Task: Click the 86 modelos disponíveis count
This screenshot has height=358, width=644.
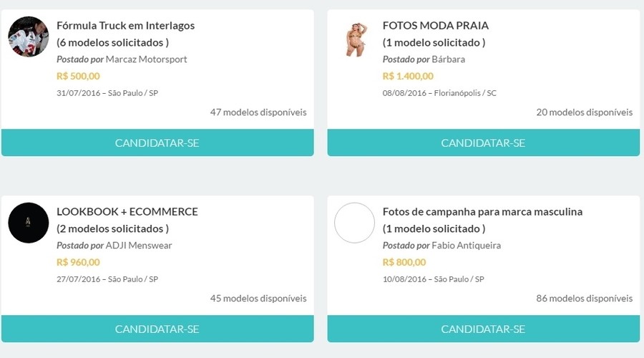Action: pyautogui.click(x=584, y=299)
